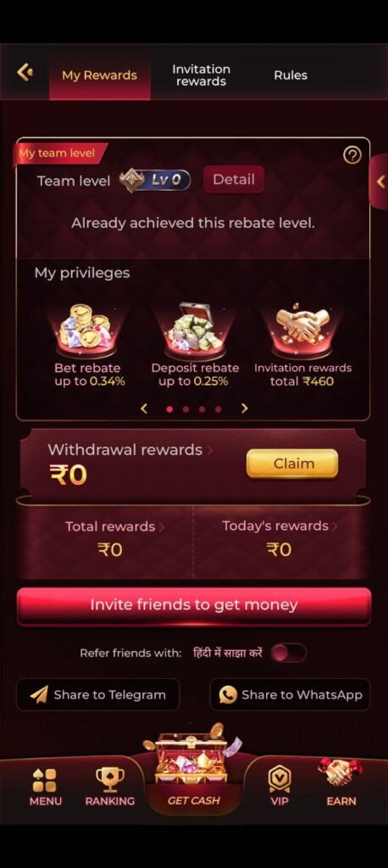
Task: Switch to the Rules tab
Action: point(291,75)
